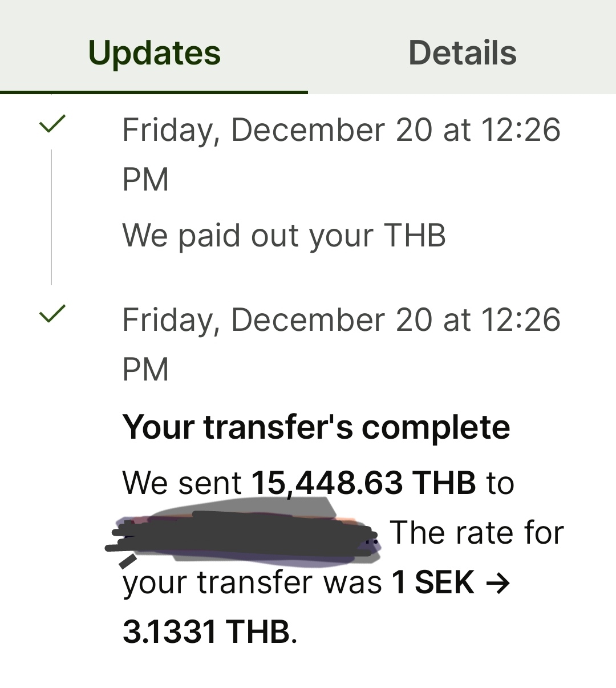This screenshot has width=616, height=688.
Task: Switch to the Updates tab
Action: pos(154,53)
